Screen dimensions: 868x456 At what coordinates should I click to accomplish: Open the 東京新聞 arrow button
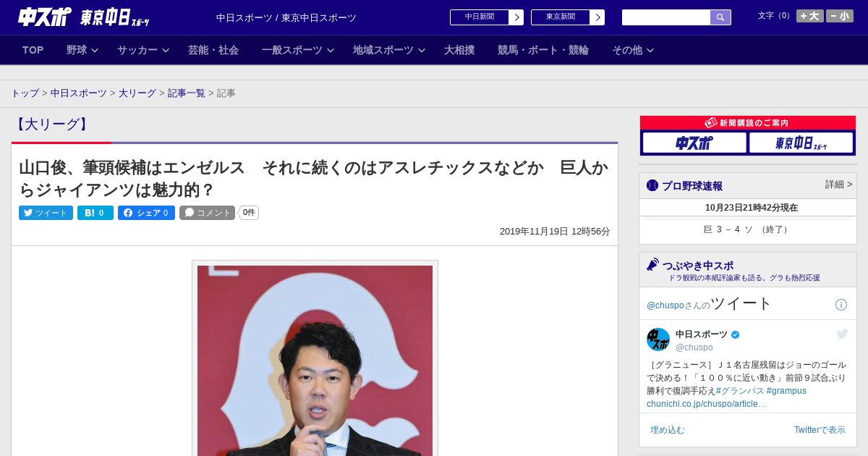[x=568, y=17]
